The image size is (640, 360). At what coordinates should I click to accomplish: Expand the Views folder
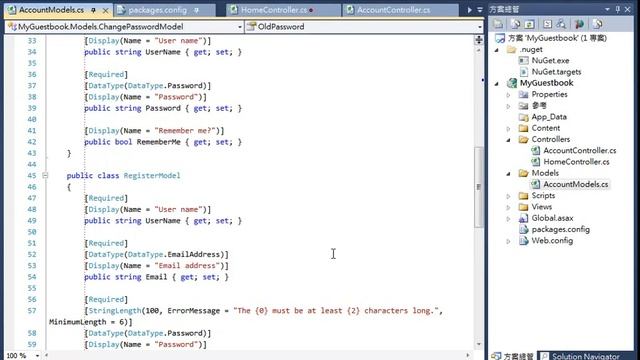[509, 207]
